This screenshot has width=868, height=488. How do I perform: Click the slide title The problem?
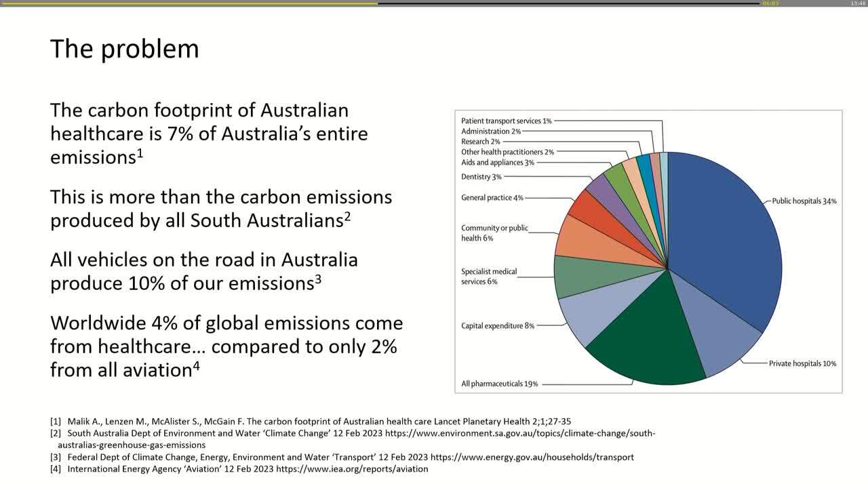(124, 48)
